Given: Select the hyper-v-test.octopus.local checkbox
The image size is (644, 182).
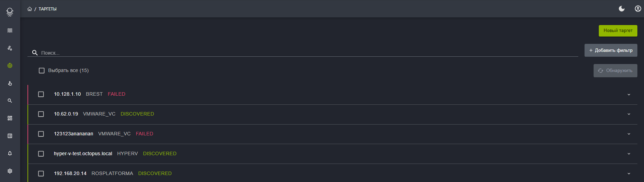Looking at the screenshot, I should pos(41,154).
